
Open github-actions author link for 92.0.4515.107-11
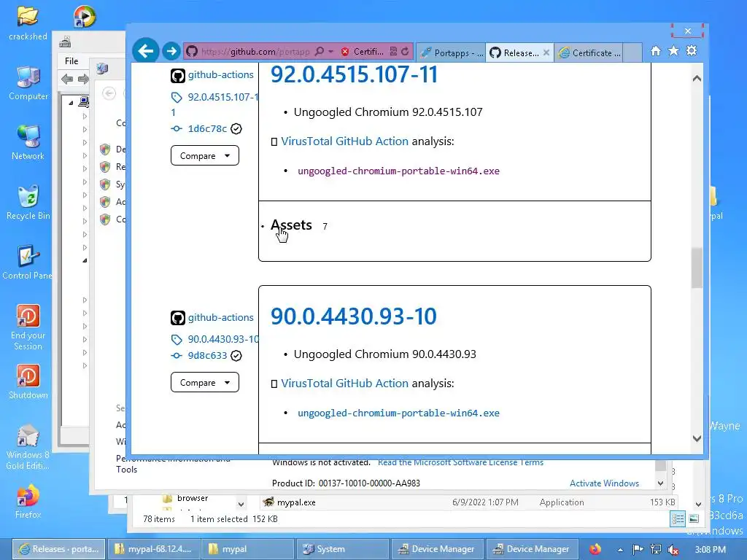(220, 75)
